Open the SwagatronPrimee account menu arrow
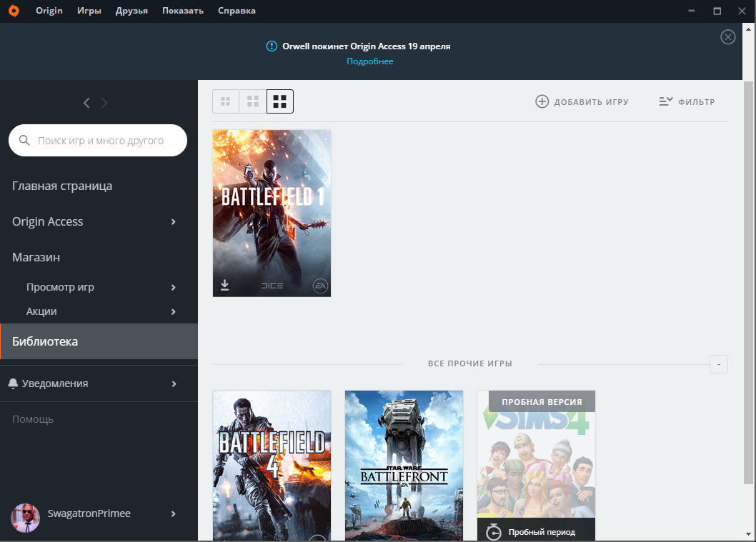Screen dimensions: 756x542 pyautogui.click(x=173, y=513)
